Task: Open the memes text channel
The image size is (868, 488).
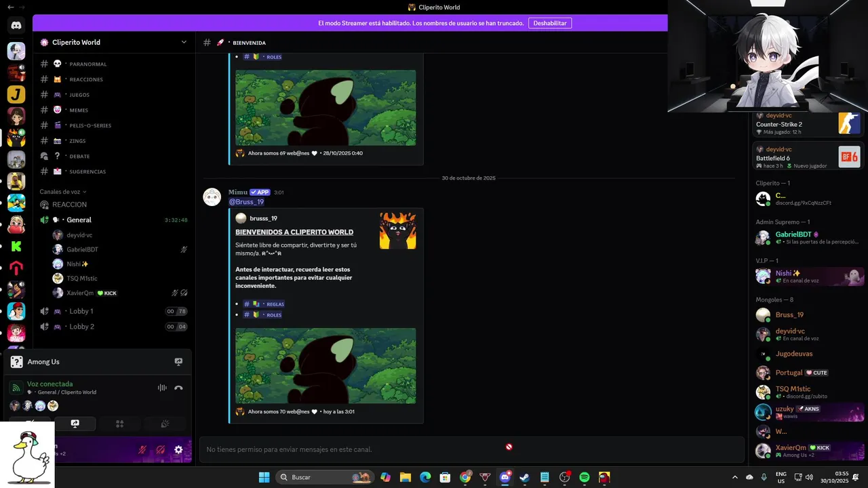Action: pyautogui.click(x=113, y=110)
